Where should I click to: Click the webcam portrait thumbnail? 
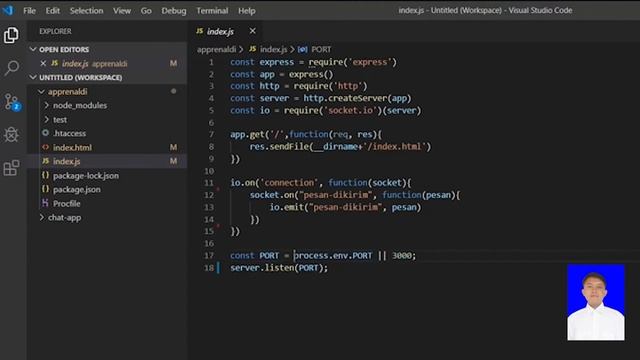596,302
